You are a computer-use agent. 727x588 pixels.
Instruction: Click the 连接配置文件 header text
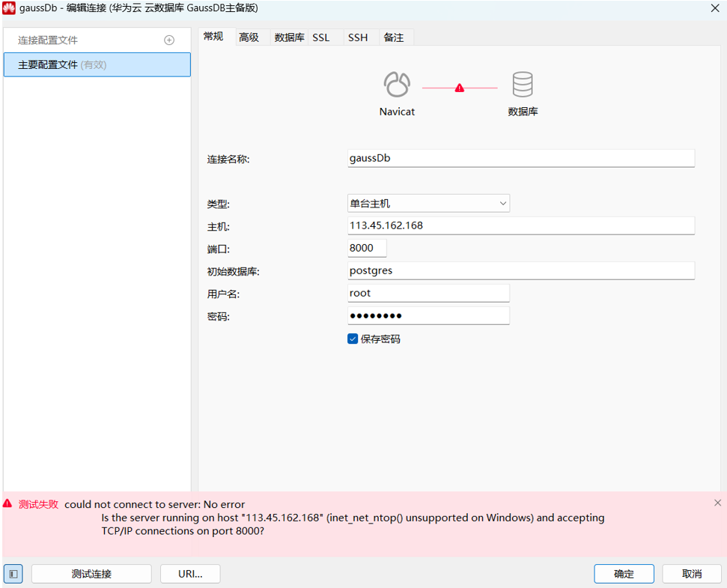48,40
